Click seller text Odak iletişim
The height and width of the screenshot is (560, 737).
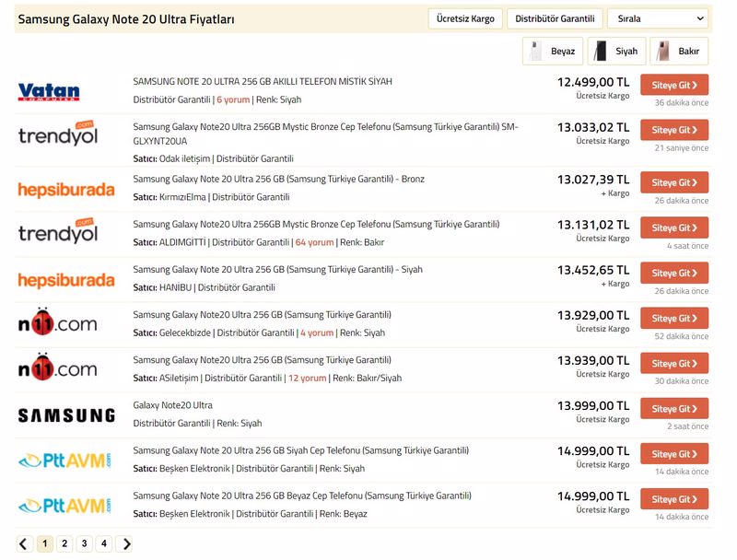click(x=185, y=158)
